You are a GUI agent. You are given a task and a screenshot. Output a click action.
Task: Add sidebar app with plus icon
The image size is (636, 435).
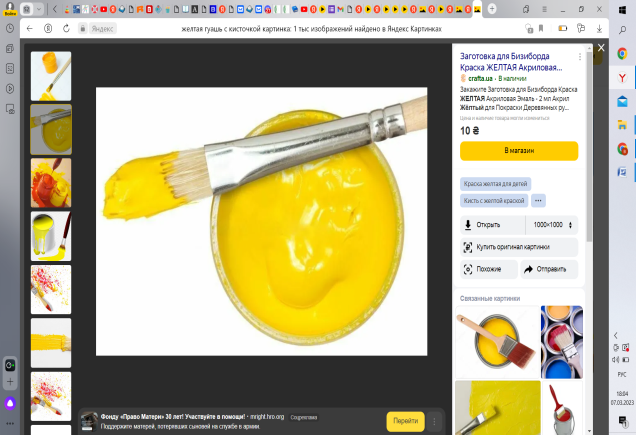pyautogui.click(x=10, y=381)
